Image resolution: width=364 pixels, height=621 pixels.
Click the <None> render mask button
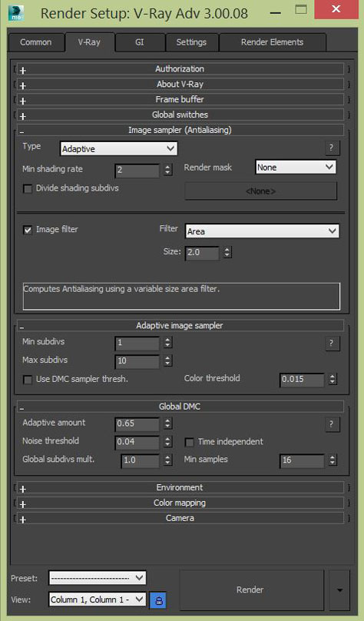coord(261,191)
